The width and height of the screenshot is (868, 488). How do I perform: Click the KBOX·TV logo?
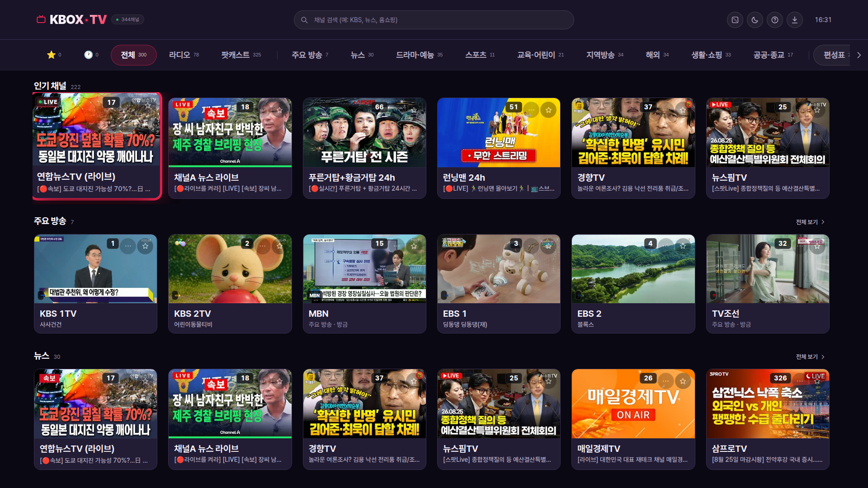72,19
